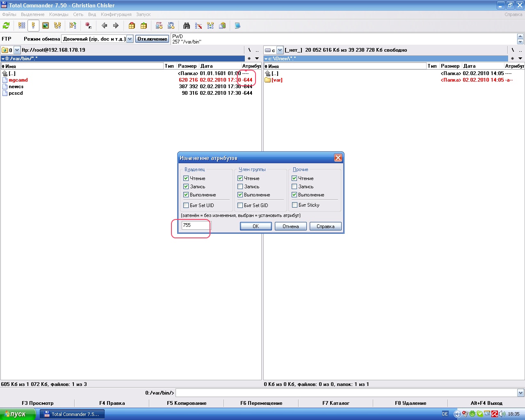Click Отмена to cancel attribute change
525x420 pixels.
pyautogui.click(x=291, y=226)
